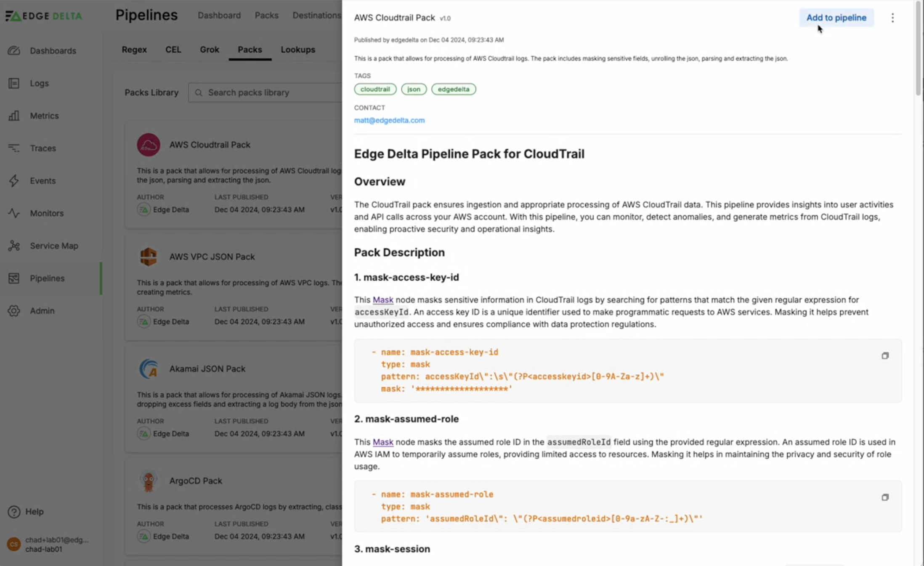Click the Logs sidebar icon

tap(14, 83)
